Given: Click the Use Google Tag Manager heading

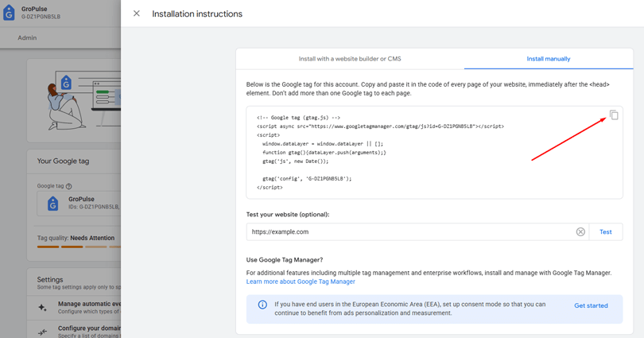Looking at the screenshot, I should coord(285,260).
